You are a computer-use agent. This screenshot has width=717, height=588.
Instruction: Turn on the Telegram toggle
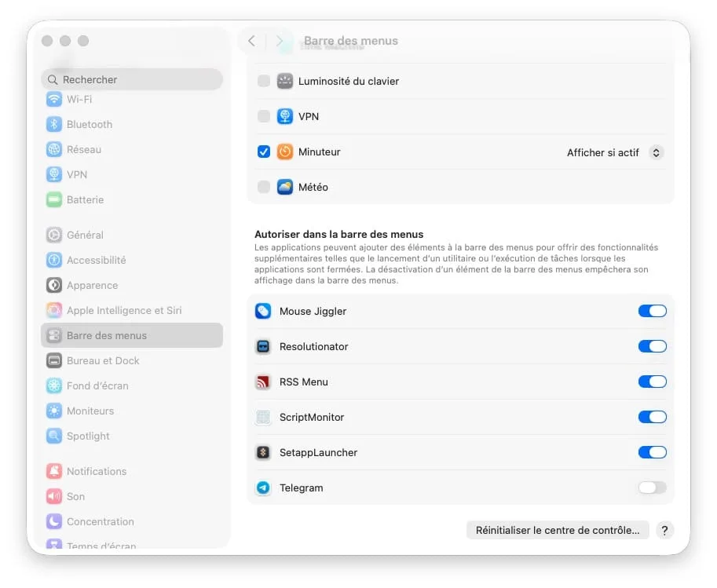(652, 488)
